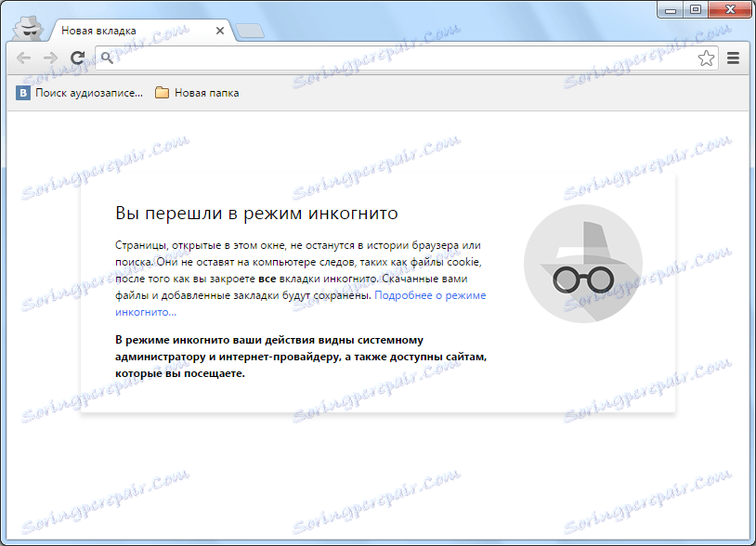Open the Новая папка bookmarks folder
756x546 pixels.
[x=197, y=93]
